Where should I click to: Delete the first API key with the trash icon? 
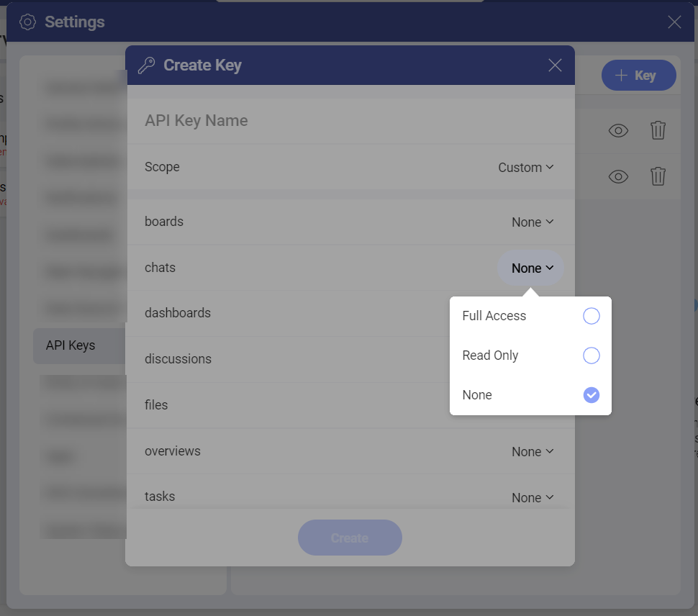coord(658,130)
